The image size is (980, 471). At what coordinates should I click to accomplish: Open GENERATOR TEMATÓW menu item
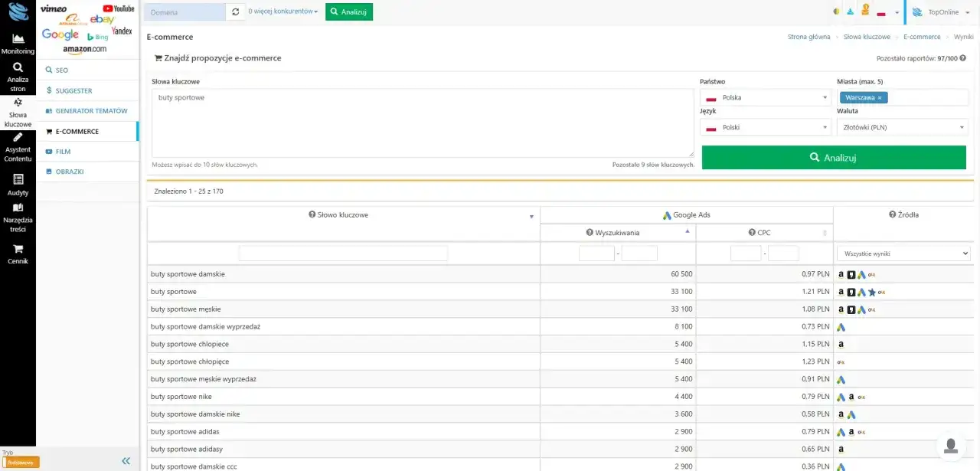click(x=87, y=111)
